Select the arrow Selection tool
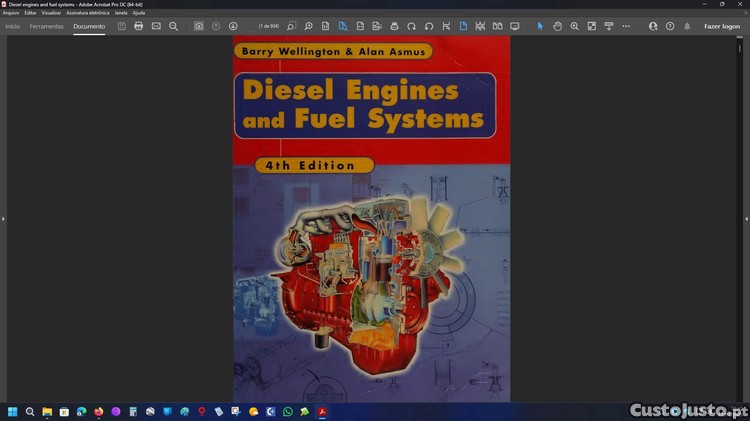The width and height of the screenshot is (750, 421). click(x=540, y=26)
